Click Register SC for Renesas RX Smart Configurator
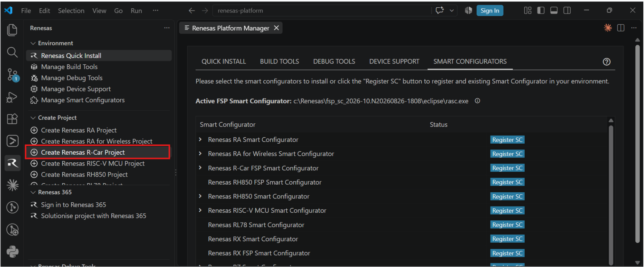Screen dimensions: 644x267 point(507,239)
